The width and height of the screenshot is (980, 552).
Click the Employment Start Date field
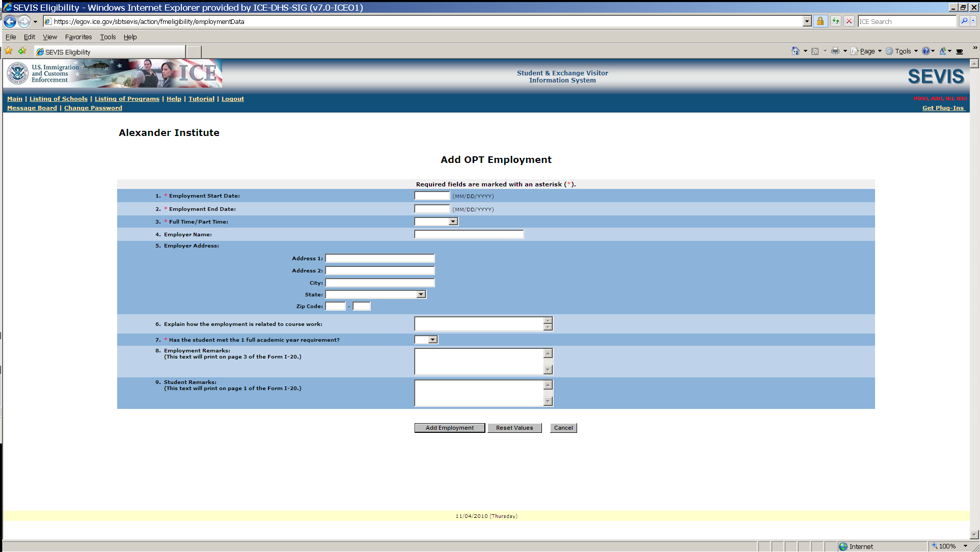pos(432,196)
